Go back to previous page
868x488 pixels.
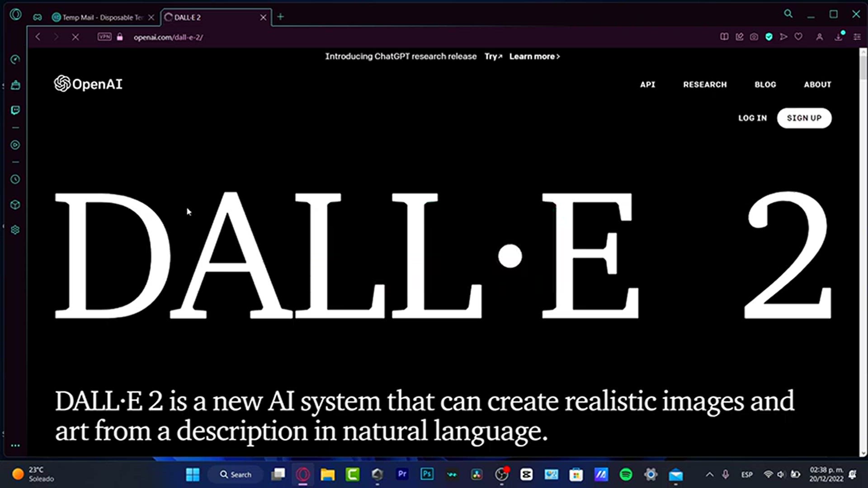[x=38, y=37]
